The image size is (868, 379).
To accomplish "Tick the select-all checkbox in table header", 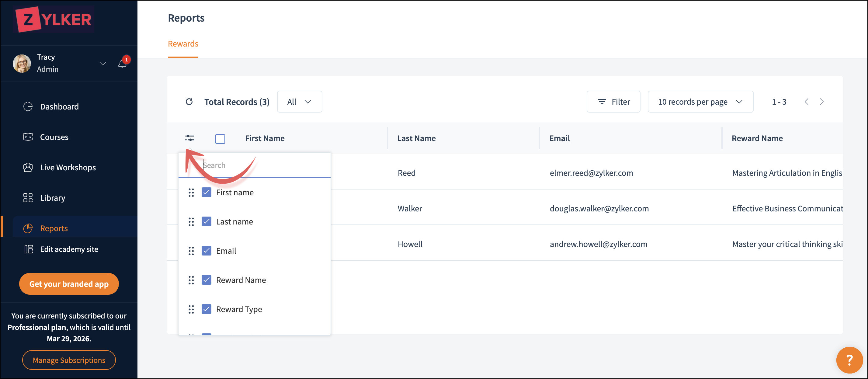I will coord(220,139).
